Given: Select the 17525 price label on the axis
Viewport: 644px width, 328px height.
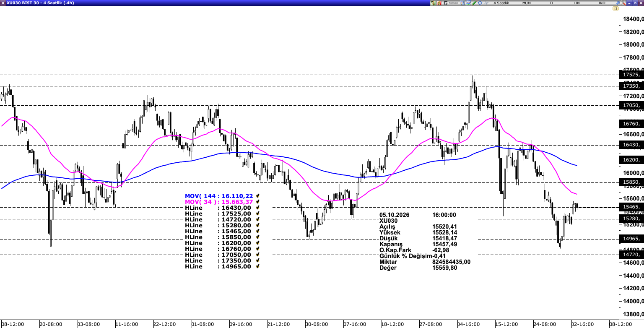Looking at the screenshot, I should coord(632,75).
